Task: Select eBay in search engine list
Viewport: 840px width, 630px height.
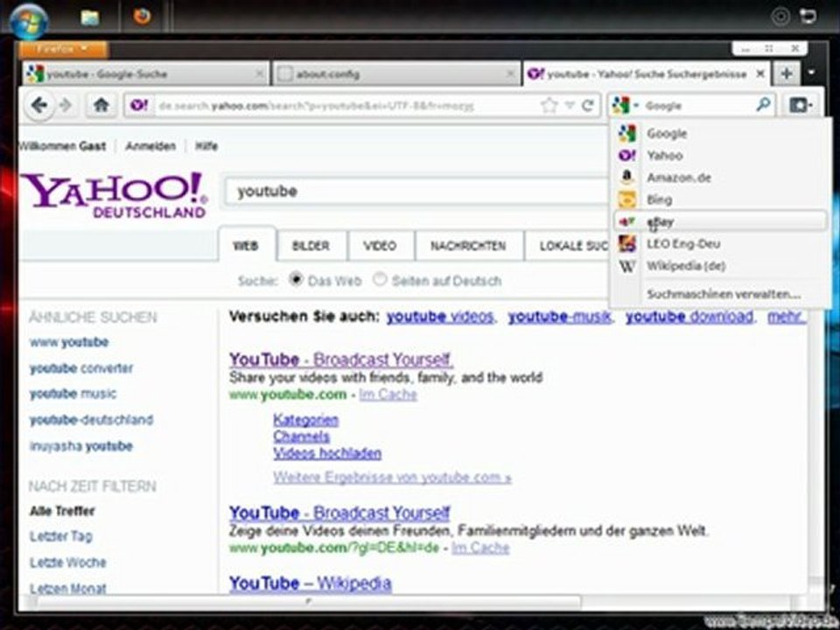Action: click(x=719, y=221)
